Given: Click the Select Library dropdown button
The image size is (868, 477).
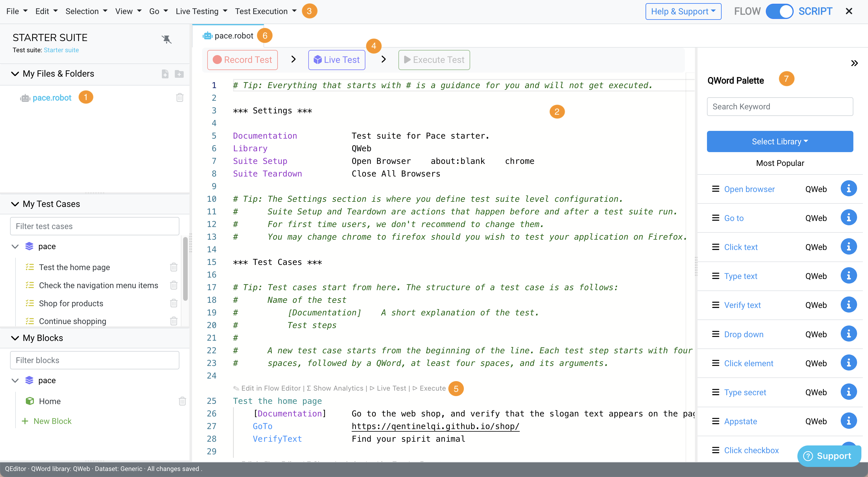Looking at the screenshot, I should [780, 141].
